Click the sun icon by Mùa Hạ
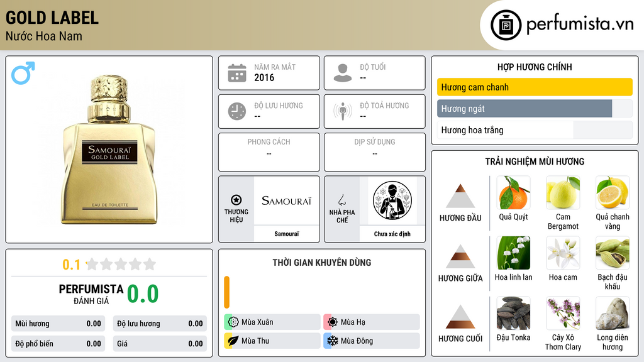The image size is (644, 362). tap(333, 322)
